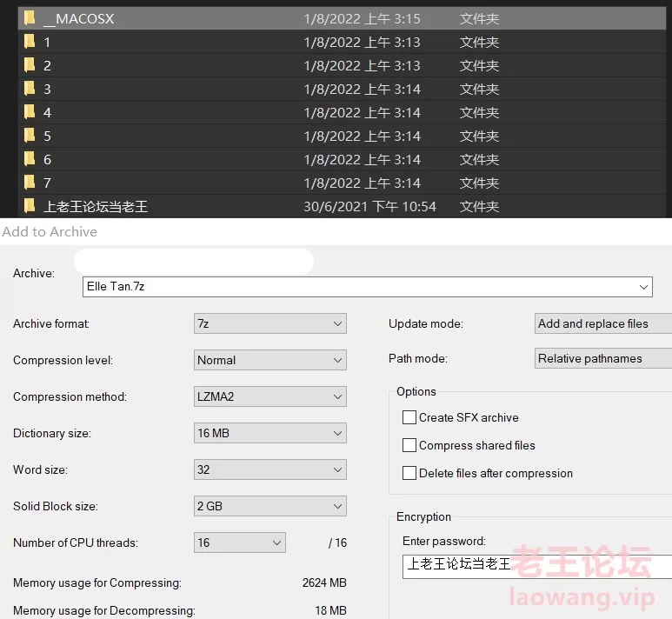Open the Archive format dropdown
The height and width of the screenshot is (619, 672).
click(x=269, y=323)
